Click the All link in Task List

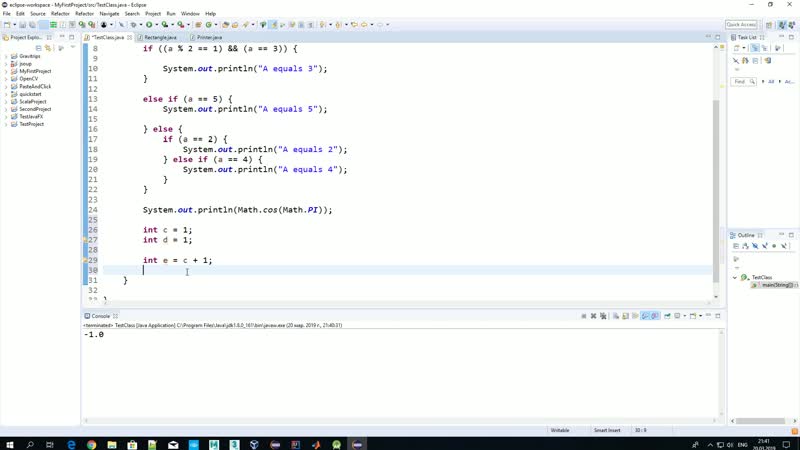coord(771,82)
